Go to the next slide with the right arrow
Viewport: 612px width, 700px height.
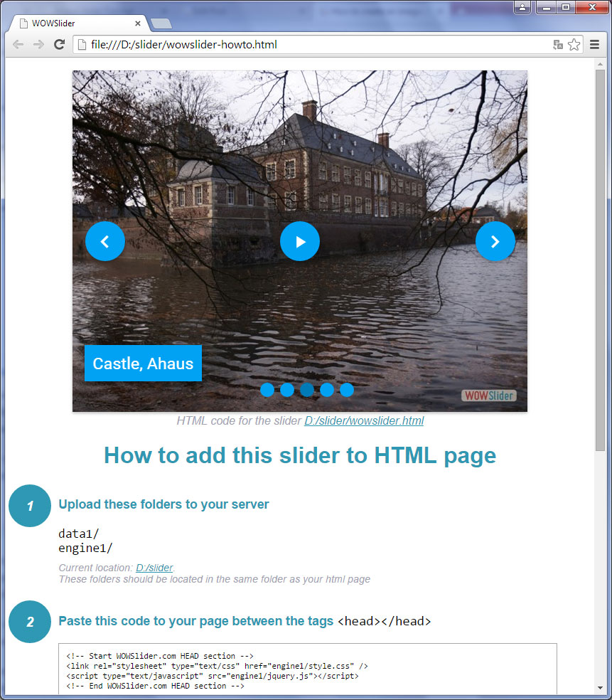tap(495, 241)
